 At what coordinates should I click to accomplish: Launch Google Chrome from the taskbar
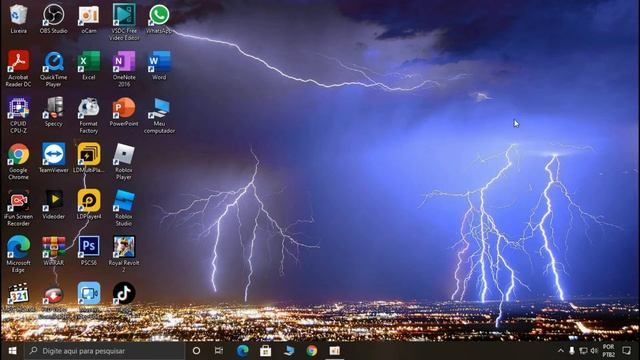pos(312,351)
